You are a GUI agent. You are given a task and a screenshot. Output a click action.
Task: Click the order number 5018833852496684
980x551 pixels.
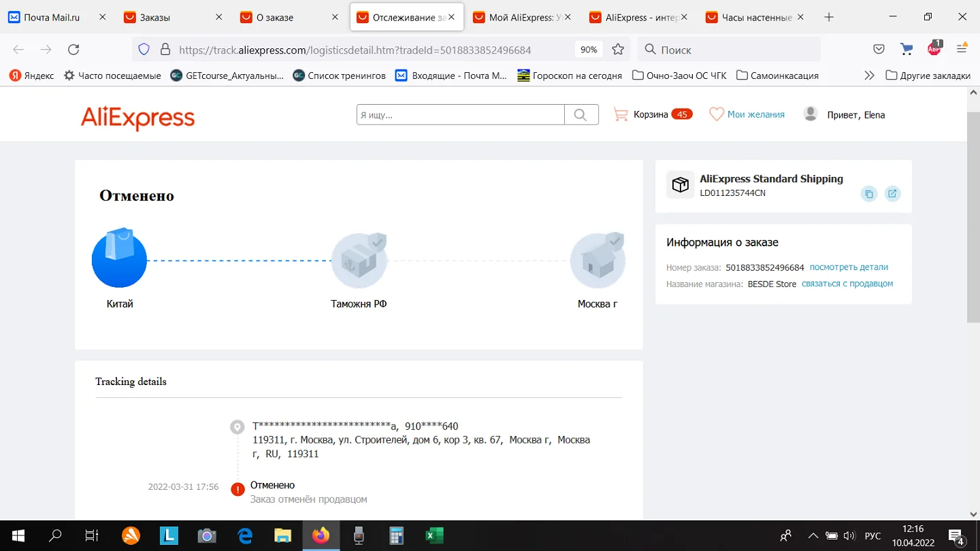(x=765, y=268)
